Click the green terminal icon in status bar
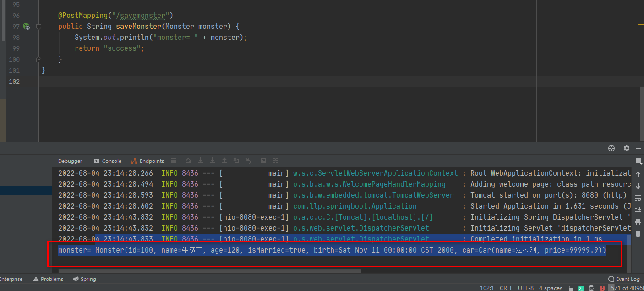 pos(581,288)
